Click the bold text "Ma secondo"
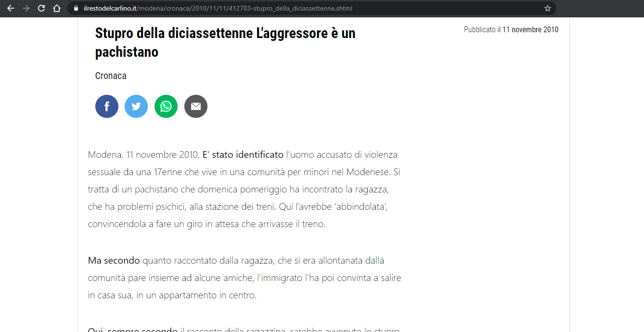644x332 pixels. coord(114,261)
